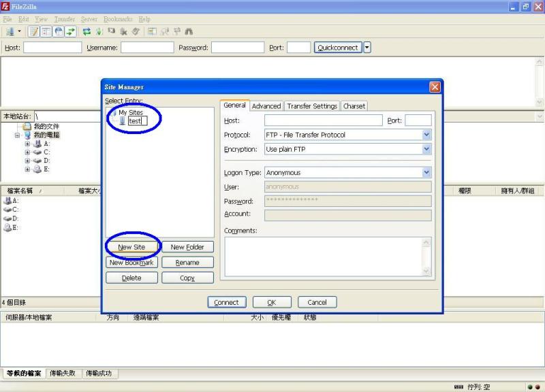
Task: Collapse the 我的電腦 tree node
Action: 17,135
